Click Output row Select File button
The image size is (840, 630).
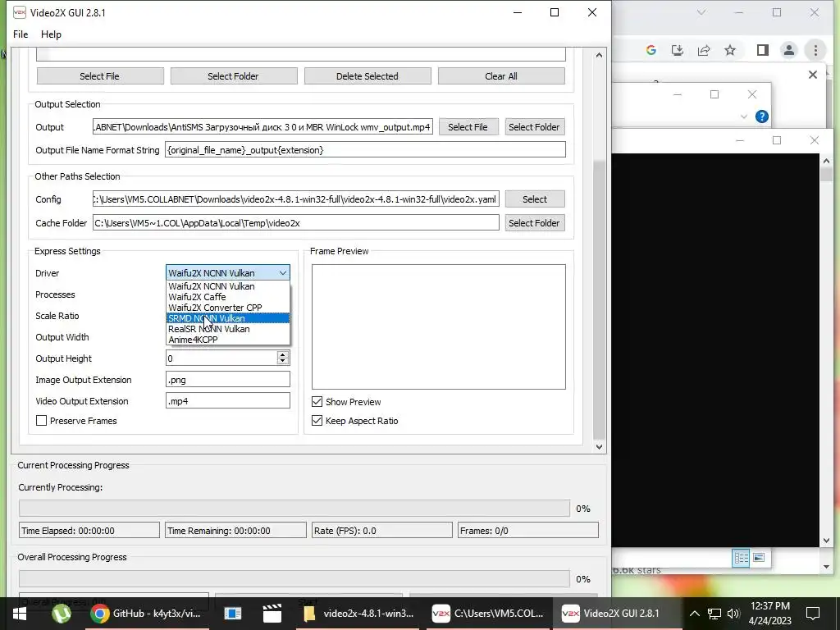coord(468,127)
